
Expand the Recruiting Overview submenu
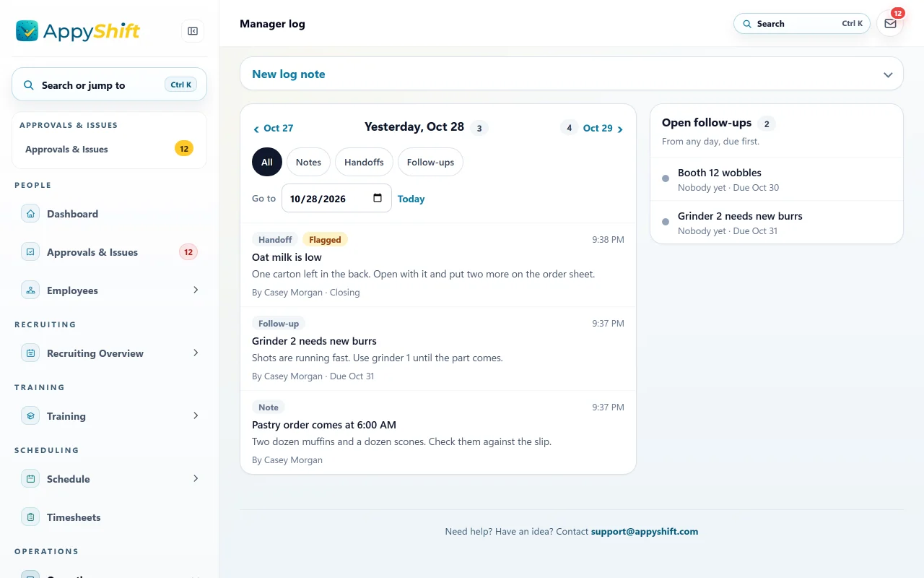point(196,353)
